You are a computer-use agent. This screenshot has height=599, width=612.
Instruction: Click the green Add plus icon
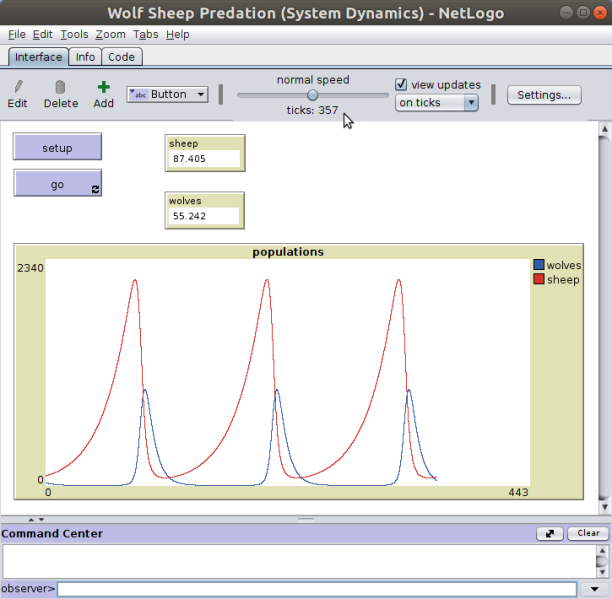[103, 87]
